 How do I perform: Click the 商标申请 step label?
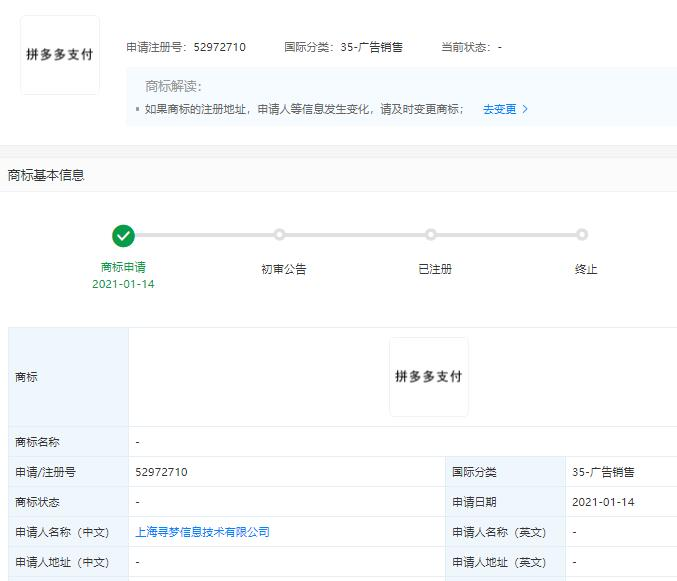[x=123, y=268]
